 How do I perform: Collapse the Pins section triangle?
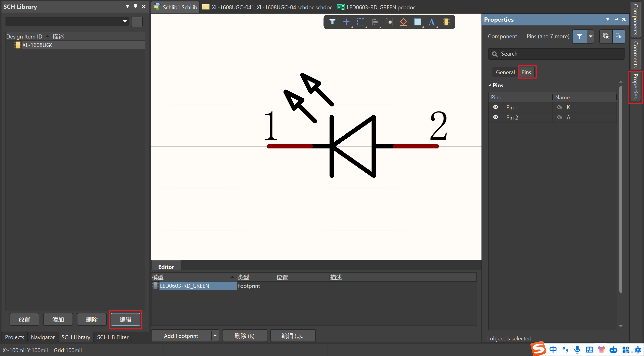coord(490,85)
